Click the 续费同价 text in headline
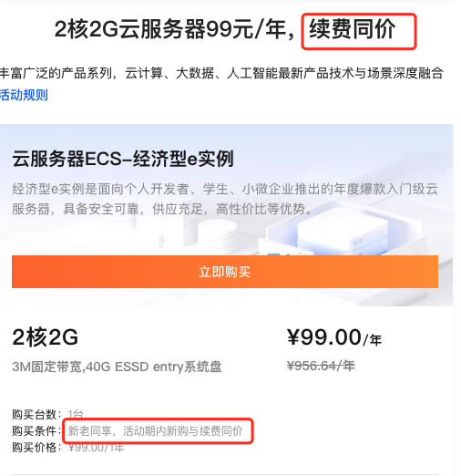461x476 pixels. (353, 29)
